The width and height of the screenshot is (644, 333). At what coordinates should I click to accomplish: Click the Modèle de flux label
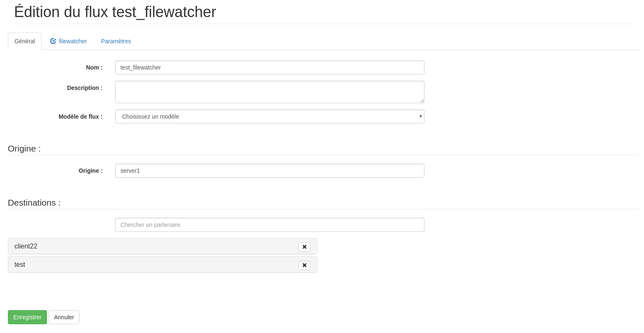point(81,117)
